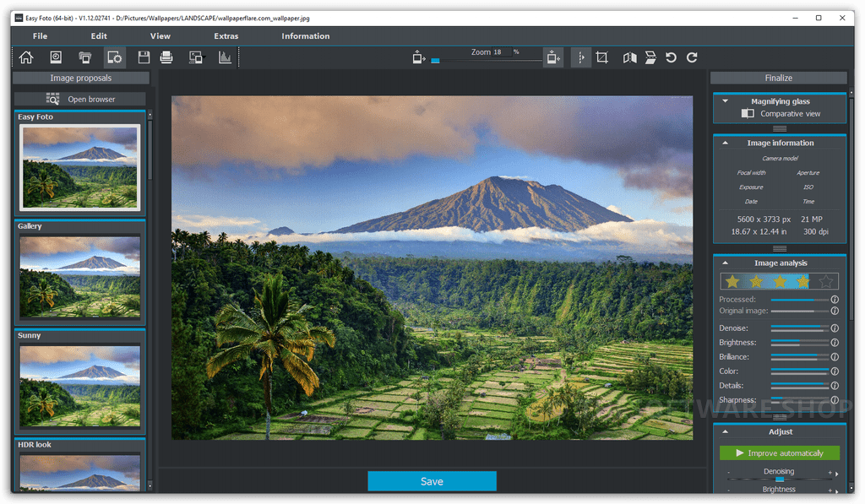The height and width of the screenshot is (504, 865).
Task: Click the Open browser button
Action: coord(80,100)
